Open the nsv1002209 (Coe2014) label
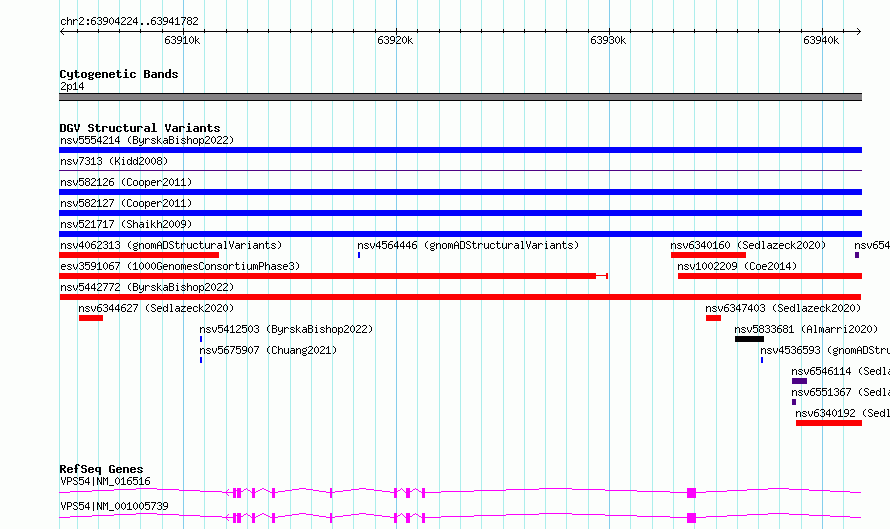The image size is (890, 529). (737, 266)
